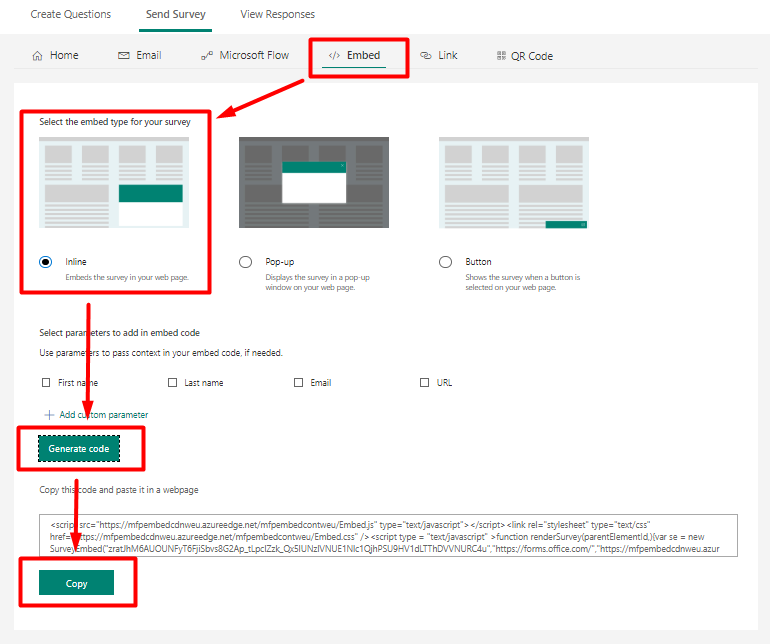Click 'Select the embed type for your survey' heading
770x644 pixels.
coord(115,122)
